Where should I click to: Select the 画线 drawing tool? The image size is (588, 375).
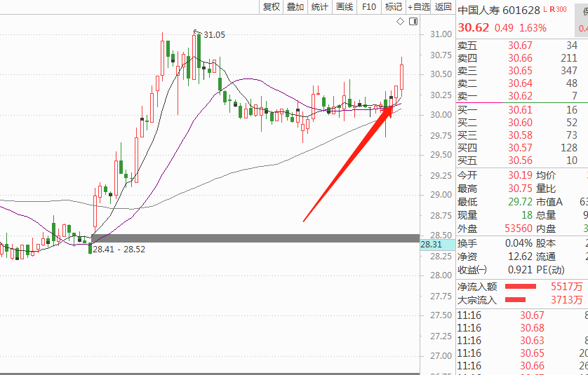tap(345, 7)
